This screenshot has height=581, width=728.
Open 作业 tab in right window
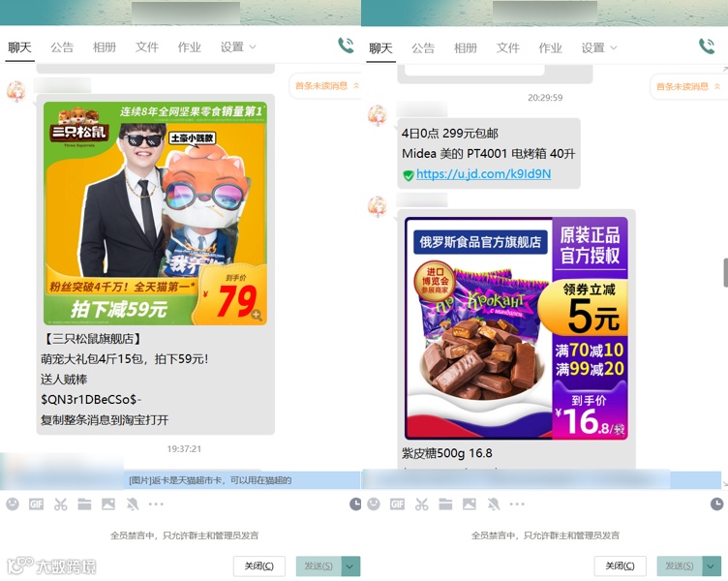pos(550,47)
